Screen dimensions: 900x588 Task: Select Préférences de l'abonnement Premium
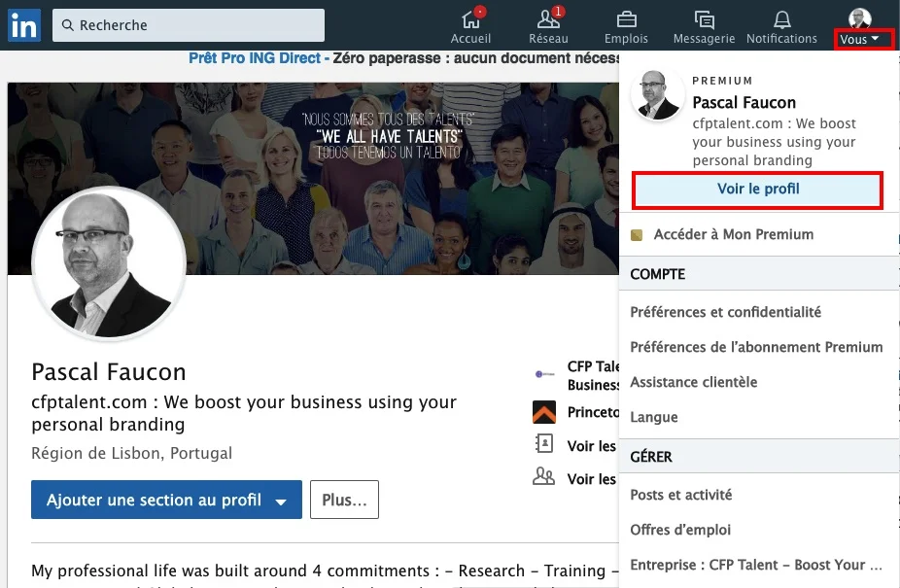coord(756,347)
